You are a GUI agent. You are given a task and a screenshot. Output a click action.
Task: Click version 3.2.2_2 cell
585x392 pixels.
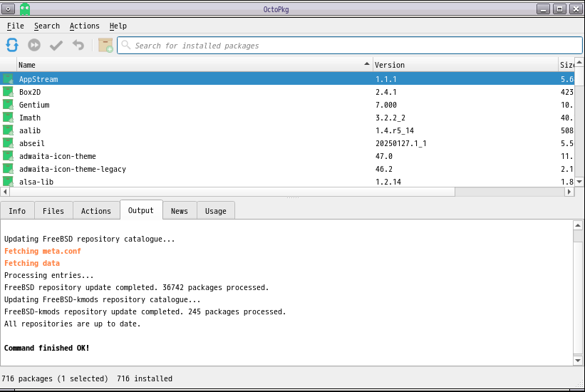click(390, 118)
